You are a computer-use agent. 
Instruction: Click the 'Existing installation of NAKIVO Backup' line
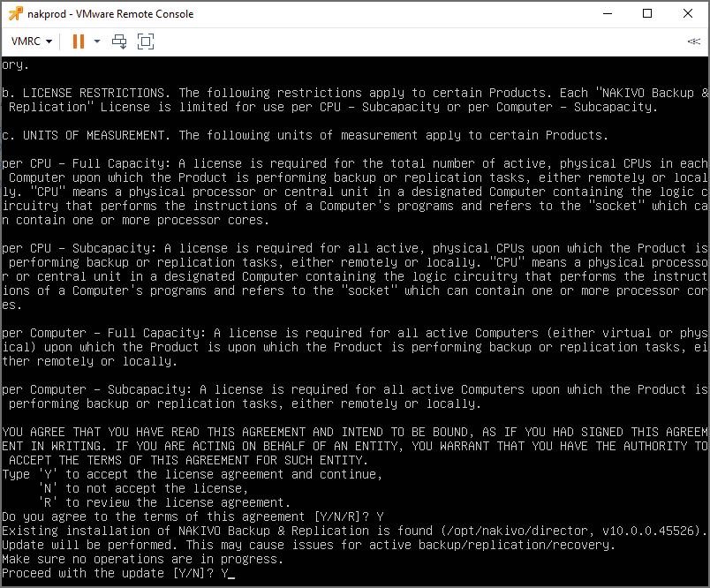tap(355, 531)
